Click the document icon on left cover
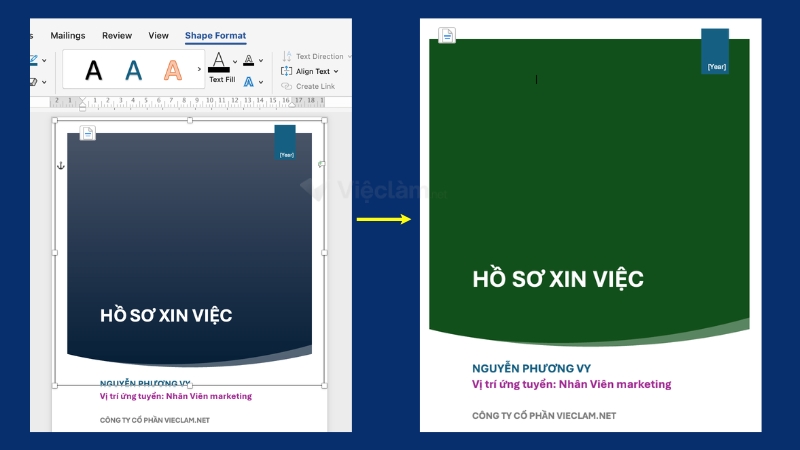Viewport: 800px width, 450px height. pos(88,133)
